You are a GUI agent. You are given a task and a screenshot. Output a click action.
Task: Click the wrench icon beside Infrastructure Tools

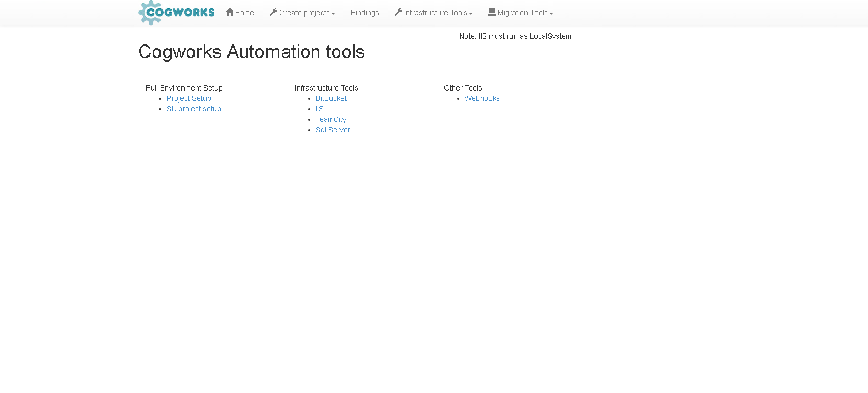pos(398,12)
